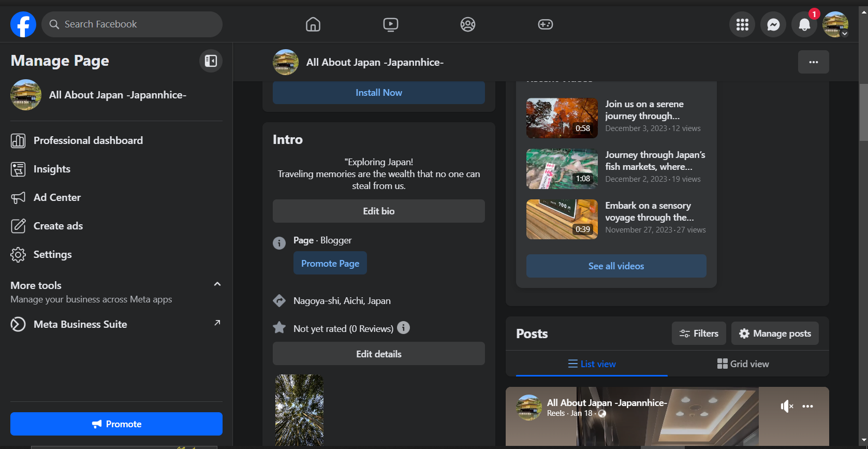868x449 pixels.
Task: Click the page vertical scrollbar
Action: 863,111
